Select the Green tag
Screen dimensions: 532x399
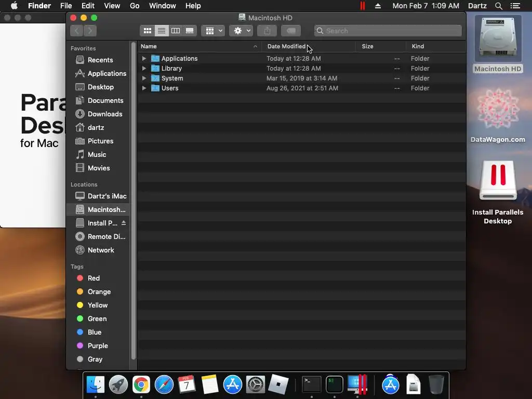(x=98, y=318)
